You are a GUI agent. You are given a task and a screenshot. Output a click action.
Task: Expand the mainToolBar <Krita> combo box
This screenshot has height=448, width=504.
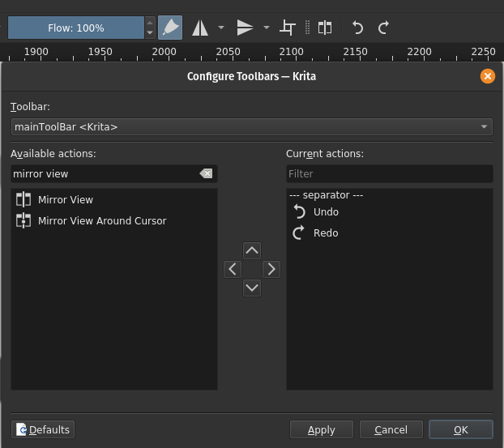(252, 127)
